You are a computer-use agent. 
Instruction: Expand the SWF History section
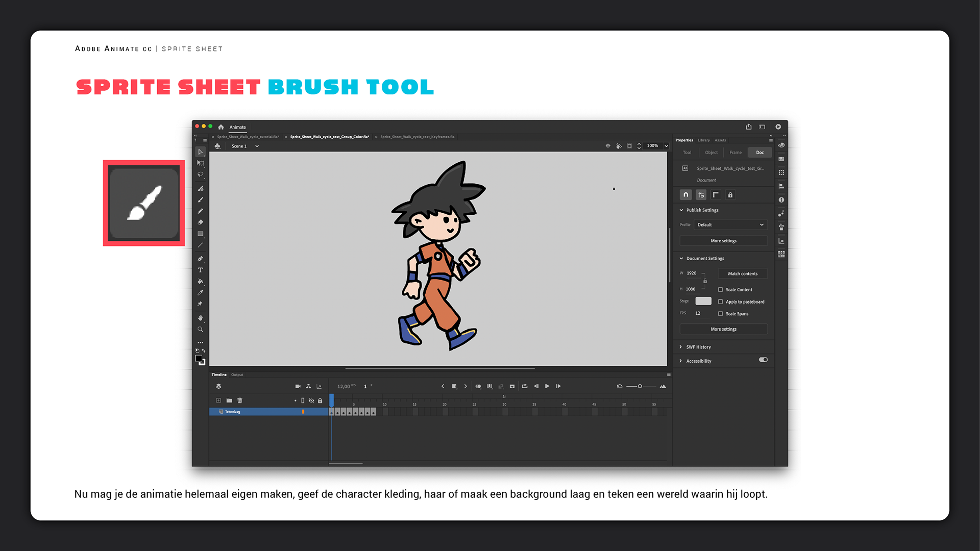point(698,347)
